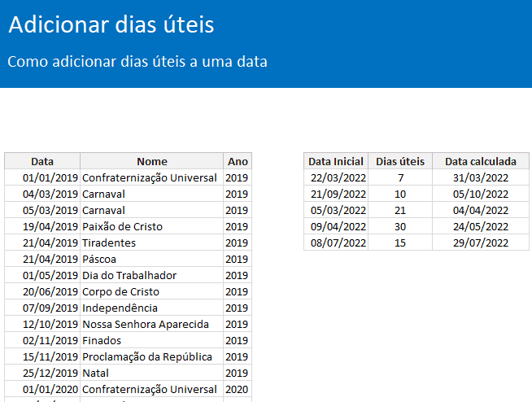The height and width of the screenshot is (402, 532).
Task: Click the 'Data calculada' header cell
Action: (480, 161)
